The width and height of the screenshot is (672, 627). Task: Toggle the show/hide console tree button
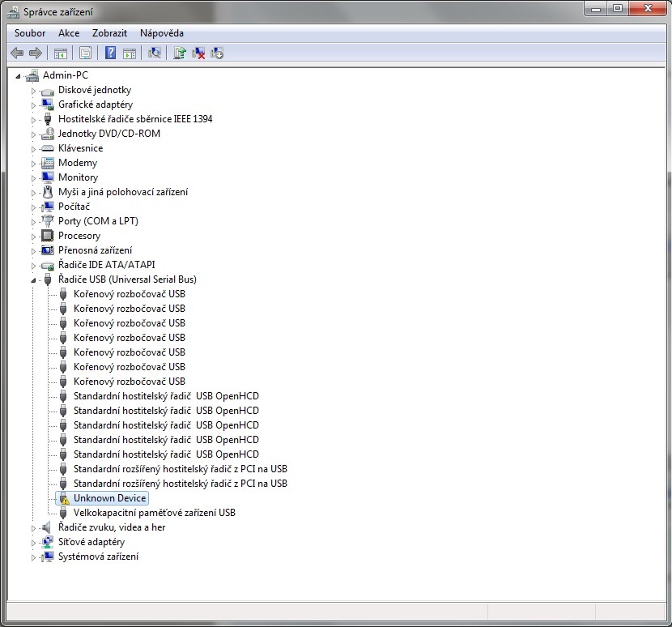pos(61,53)
